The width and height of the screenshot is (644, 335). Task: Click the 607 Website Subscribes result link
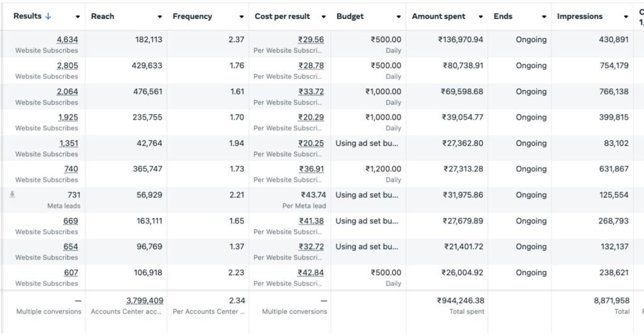coord(70,273)
